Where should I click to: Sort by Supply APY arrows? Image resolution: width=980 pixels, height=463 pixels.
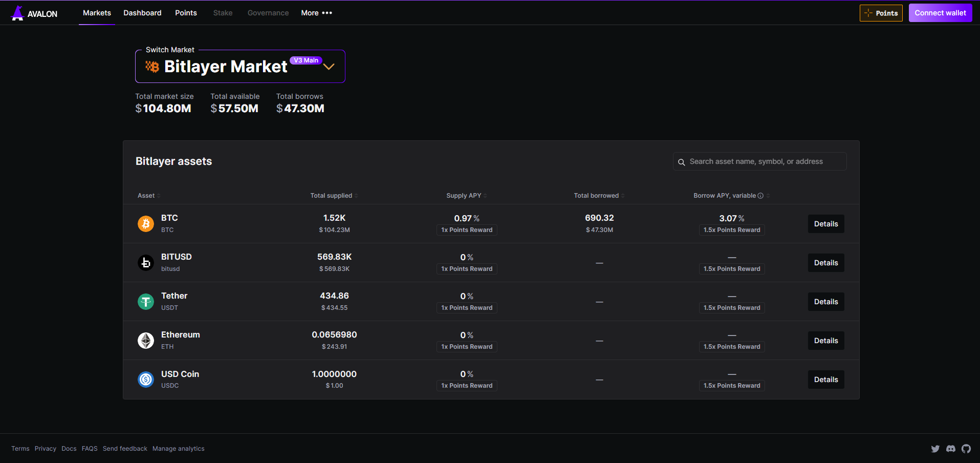[x=485, y=196]
